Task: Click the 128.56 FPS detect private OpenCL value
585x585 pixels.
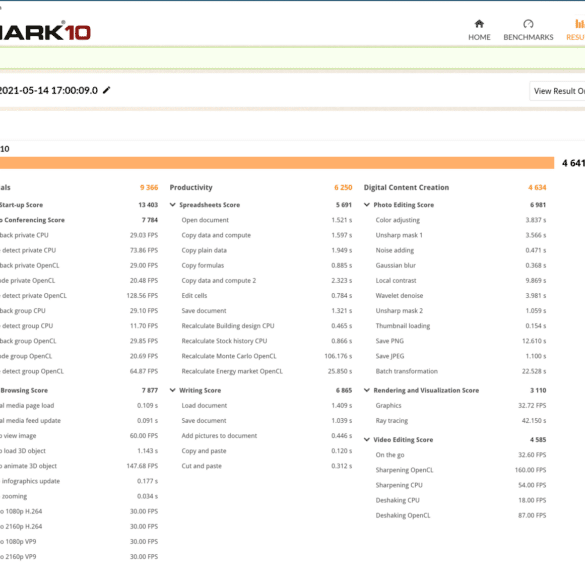Action: pyautogui.click(x=142, y=295)
